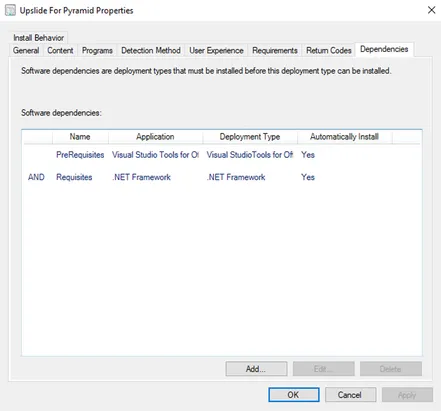Click the Automatically Install column header
The height and width of the screenshot is (411, 441).
tap(344, 137)
